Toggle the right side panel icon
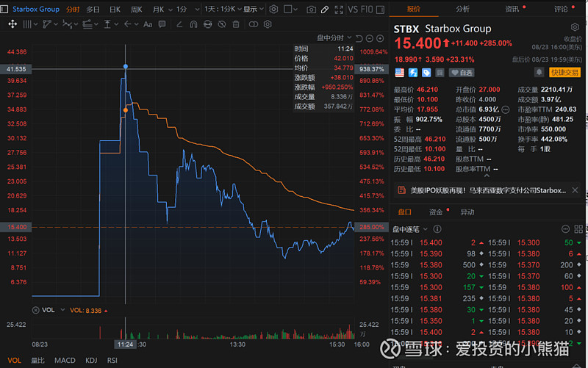 [380, 10]
